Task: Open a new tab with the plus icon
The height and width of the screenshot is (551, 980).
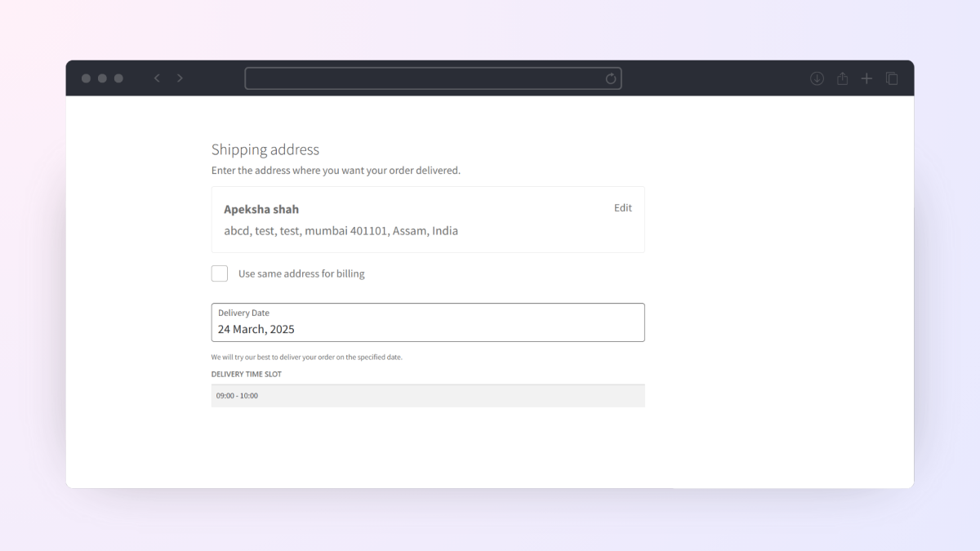Action: coord(866,78)
